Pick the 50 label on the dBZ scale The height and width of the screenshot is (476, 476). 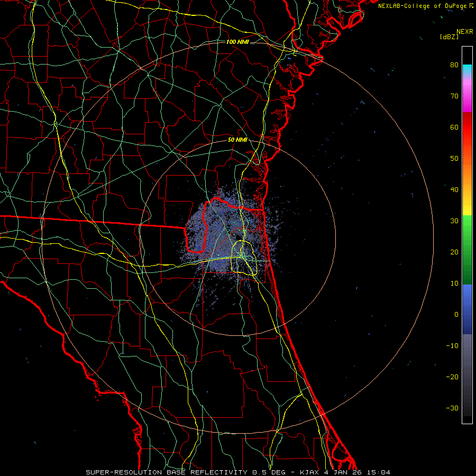tap(454, 159)
